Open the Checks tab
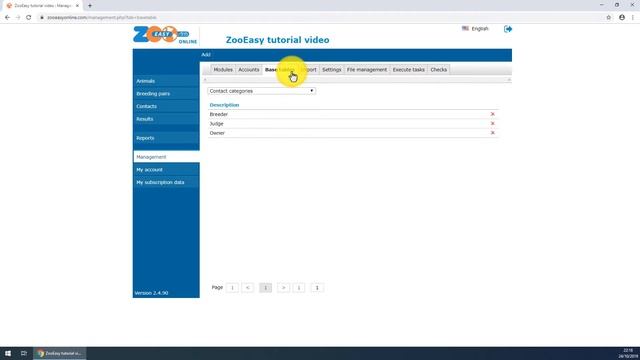Screen dimensions: 640x360 pos(439,70)
